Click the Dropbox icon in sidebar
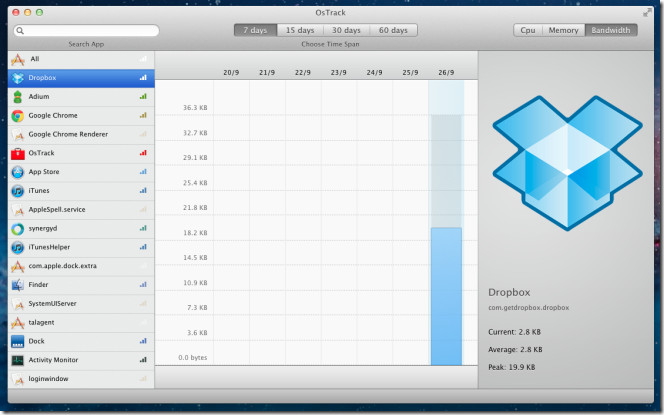The image size is (664, 415). 17,78
